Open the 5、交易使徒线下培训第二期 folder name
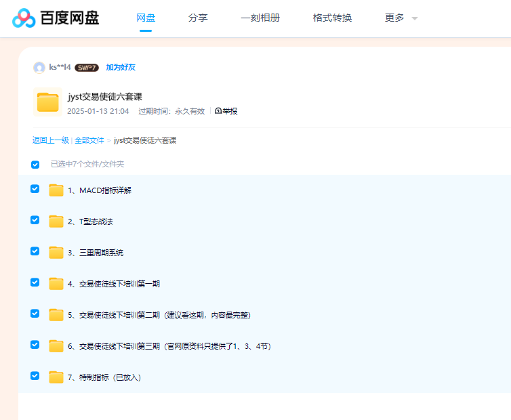 [159, 315]
